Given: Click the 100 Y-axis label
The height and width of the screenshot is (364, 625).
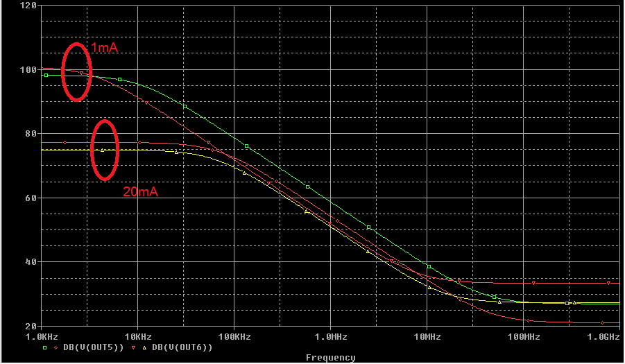Looking at the screenshot, I should [x=28, y=70].
